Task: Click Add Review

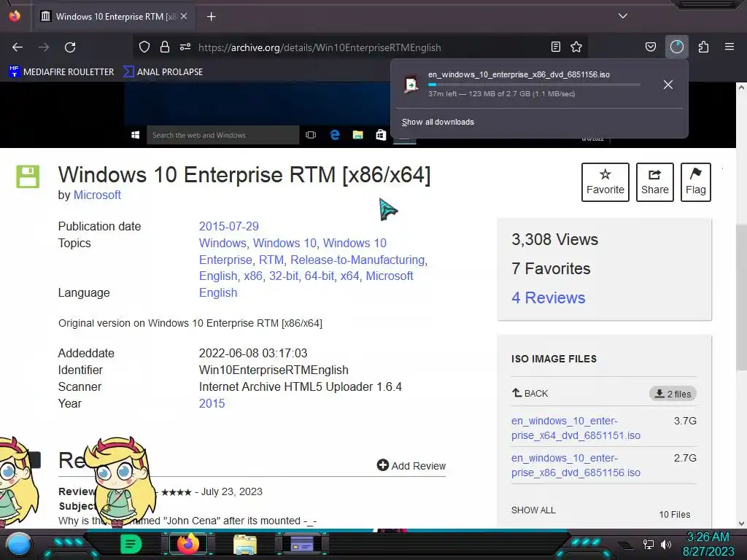Action: coord(411,466)
